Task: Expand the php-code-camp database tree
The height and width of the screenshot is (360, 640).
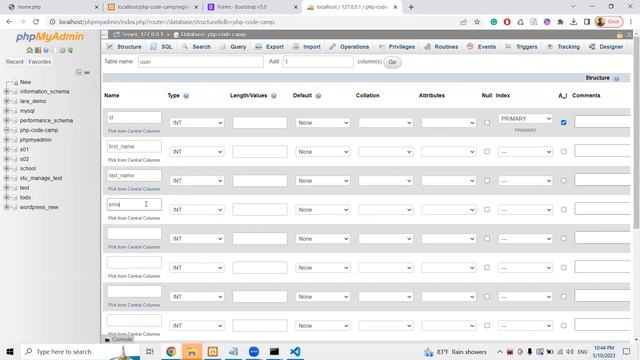Action: [x=7, y=130]
